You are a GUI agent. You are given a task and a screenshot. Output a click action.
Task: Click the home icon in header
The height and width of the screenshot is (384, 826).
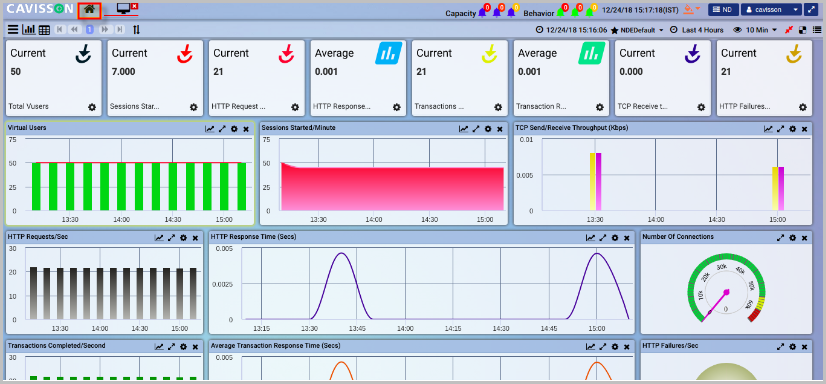click(89, 9)
